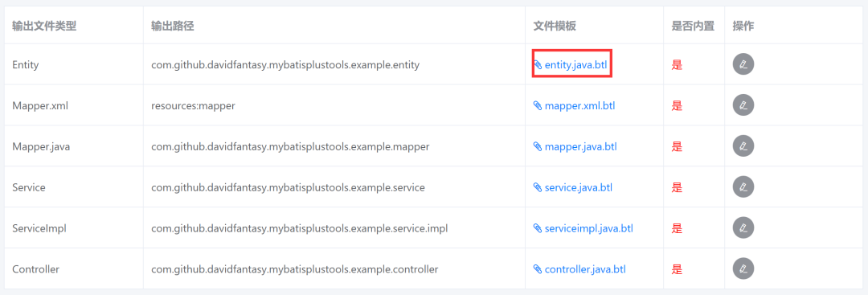Viewport: 868px width, 295px height.
Task: Select the 输出路径 column header
Action: (173, 26)
